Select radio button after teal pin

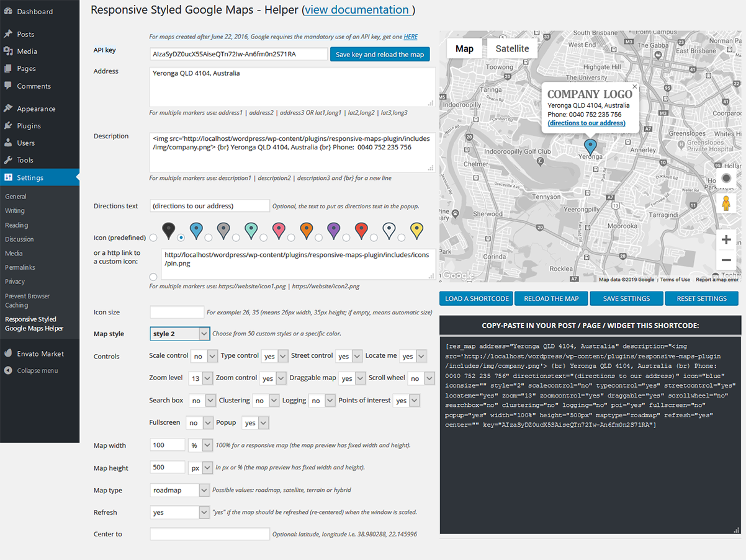point(263,238)
